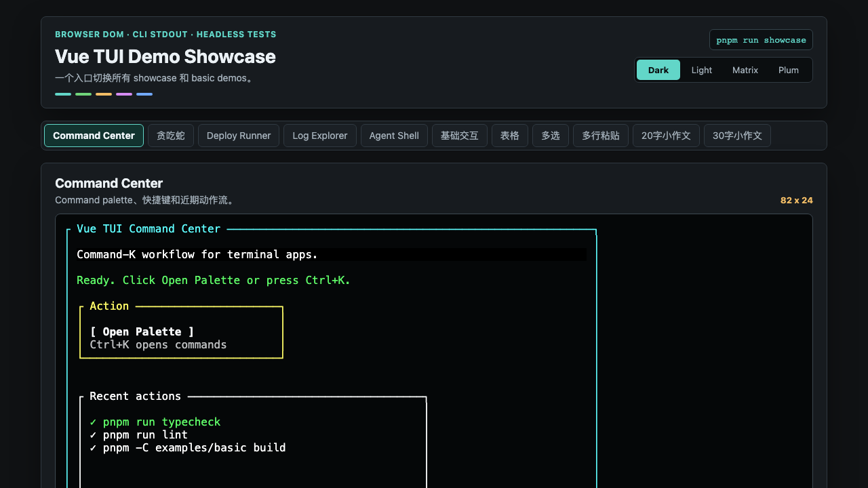
Task: Click the Recent actions panel title
Action: click(136, 396)
